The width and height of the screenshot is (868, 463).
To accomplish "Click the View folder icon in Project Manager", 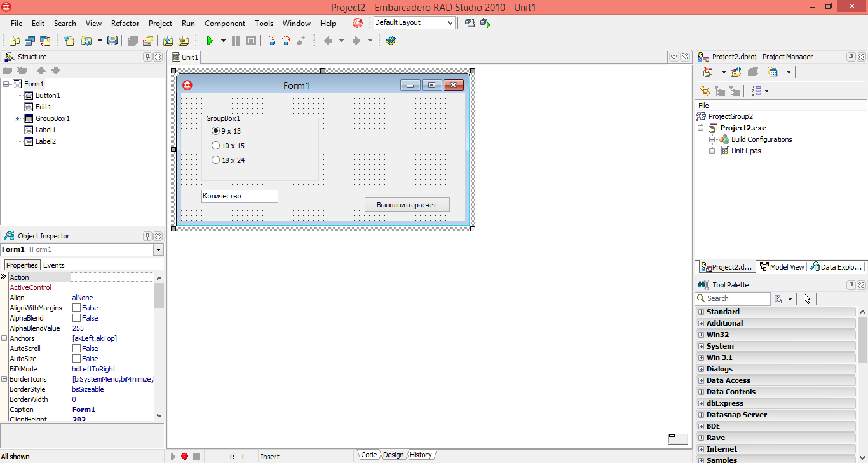I will click(773, 72).
